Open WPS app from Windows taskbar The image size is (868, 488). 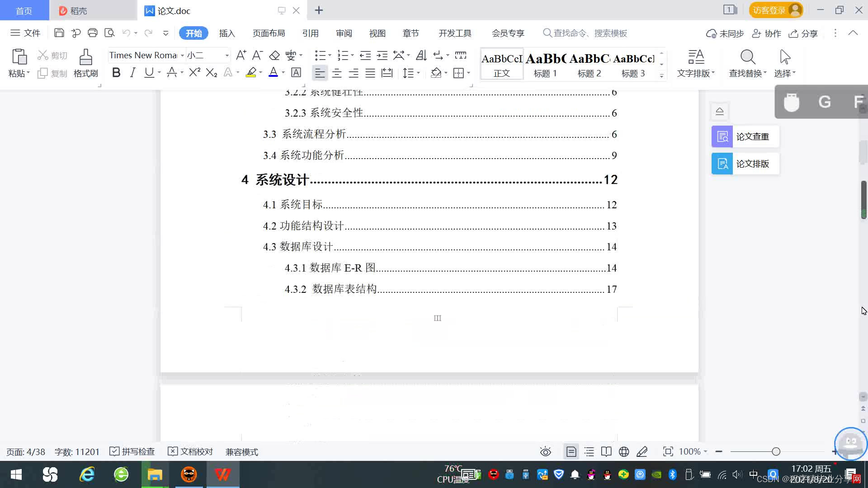222,474
